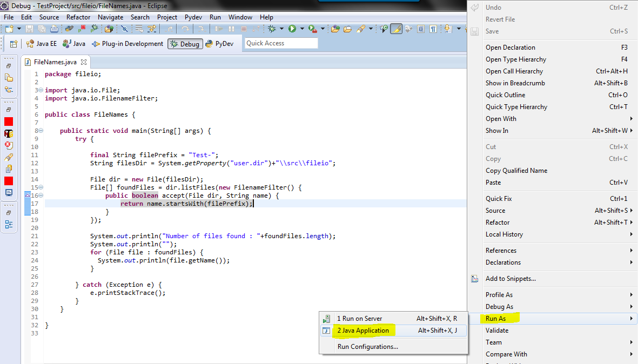Open the Java EE perspective
This screenshot has height=364, width=638.
[x=42, y=44]
